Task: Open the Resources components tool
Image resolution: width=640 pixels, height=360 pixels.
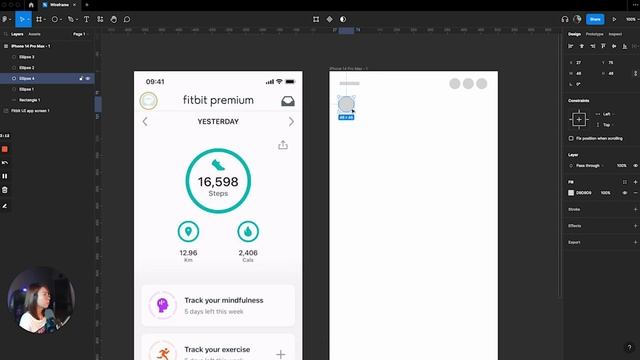Action: pos(100,19)
